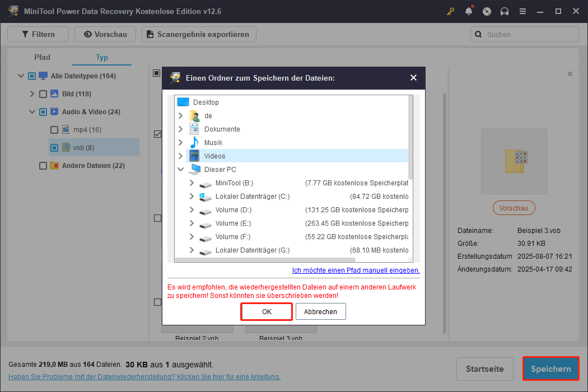The width and height of the screenshot is (588, 392).
Task: Click the mp4 file type icon
Action: tap(66, 129)
